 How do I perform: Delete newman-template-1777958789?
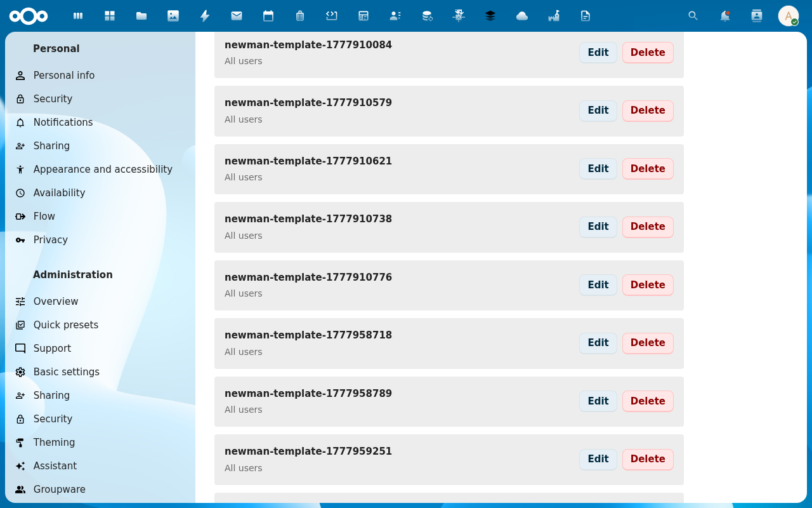[x=648, y=401]
